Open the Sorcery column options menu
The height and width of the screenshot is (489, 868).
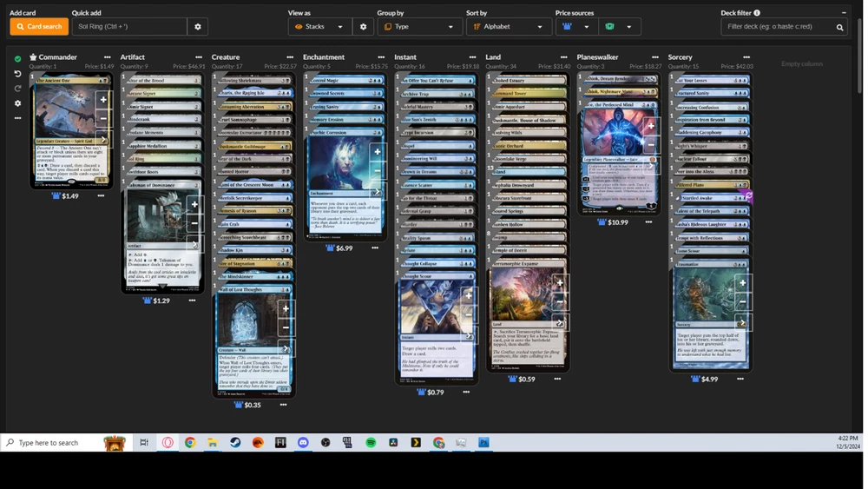click(746, 57)
